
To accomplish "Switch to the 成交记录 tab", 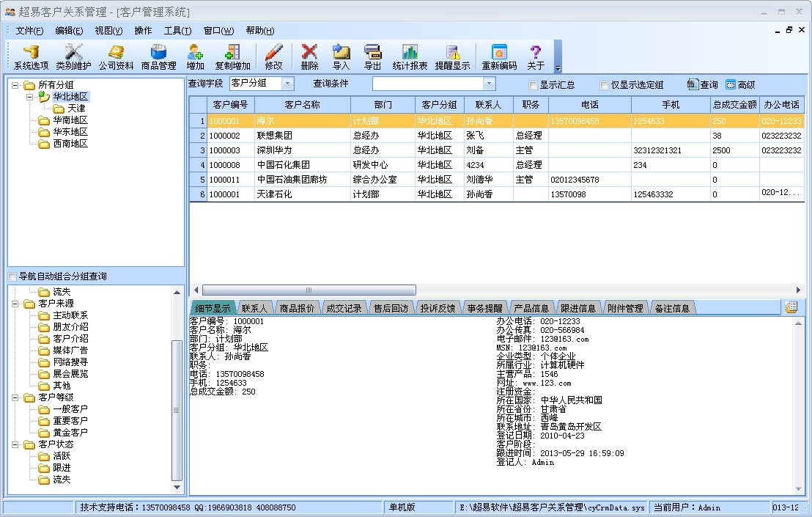I will pos(344,308).
